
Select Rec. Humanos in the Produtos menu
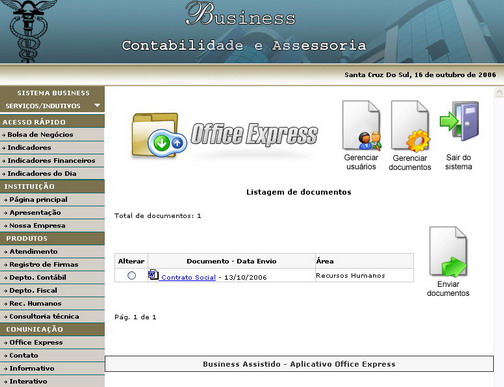(52, 303)
